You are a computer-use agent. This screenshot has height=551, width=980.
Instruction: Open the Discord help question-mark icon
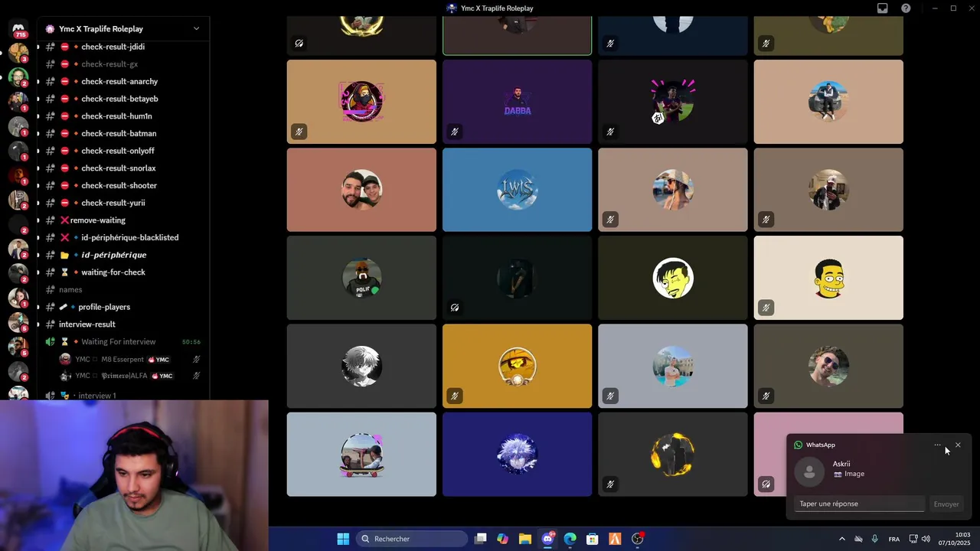pos(906,8)
